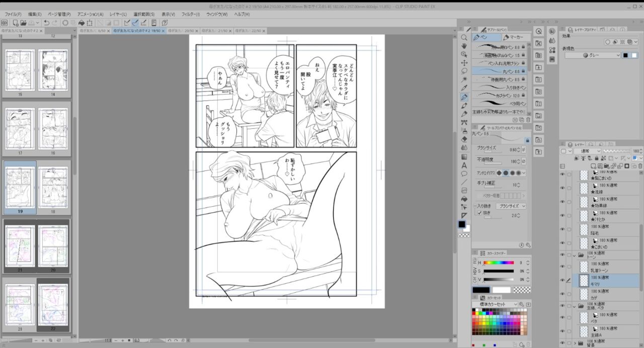Hide the 乳首トーン layer eye icon

[562, 267]
